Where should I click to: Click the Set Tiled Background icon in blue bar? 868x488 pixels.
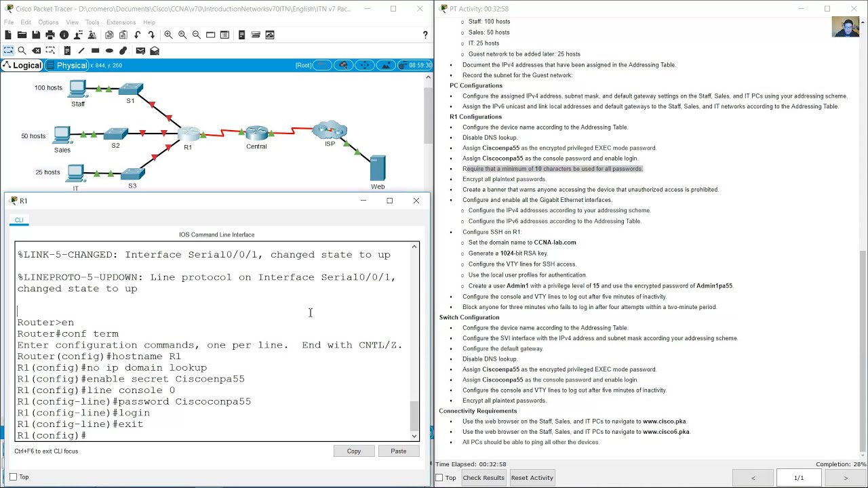(386, 65)
